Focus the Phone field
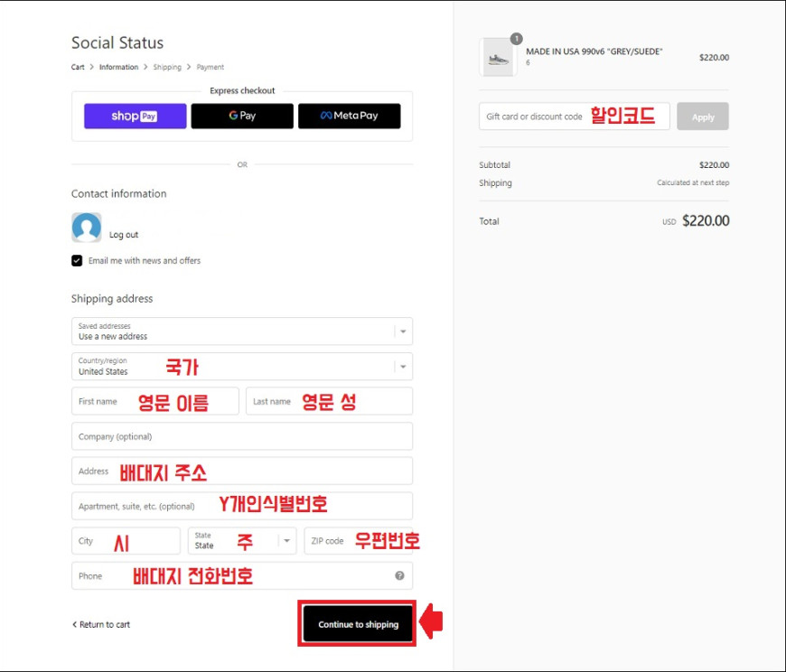Image resolution: width=786 pixels, height=672 pixels. coord(242,575)
